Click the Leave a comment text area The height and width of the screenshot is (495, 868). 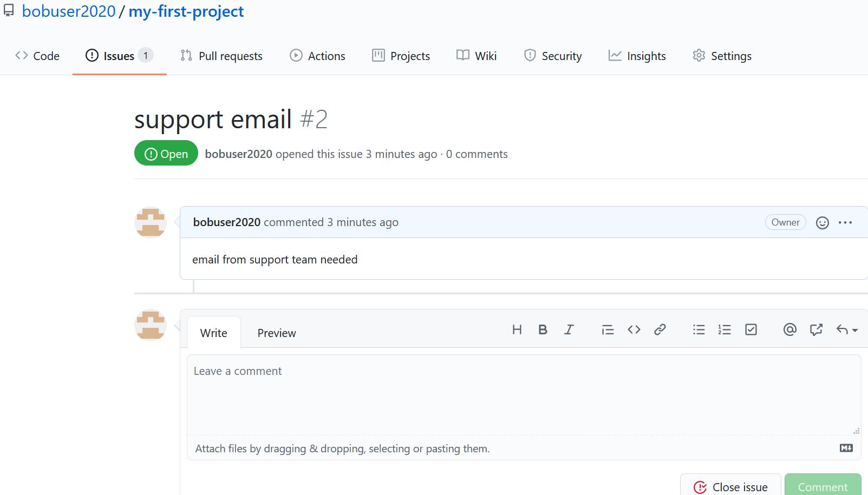pos(523,395)
